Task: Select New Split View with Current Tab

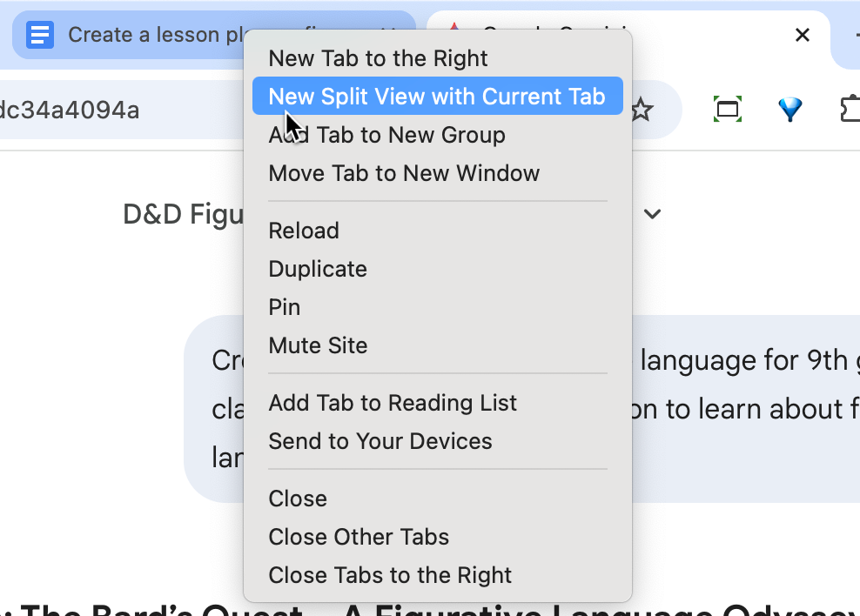Action: click(x=437, y=97)
